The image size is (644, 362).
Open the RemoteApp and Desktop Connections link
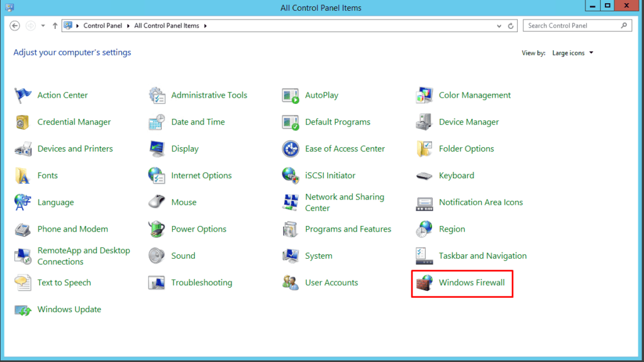84,256
